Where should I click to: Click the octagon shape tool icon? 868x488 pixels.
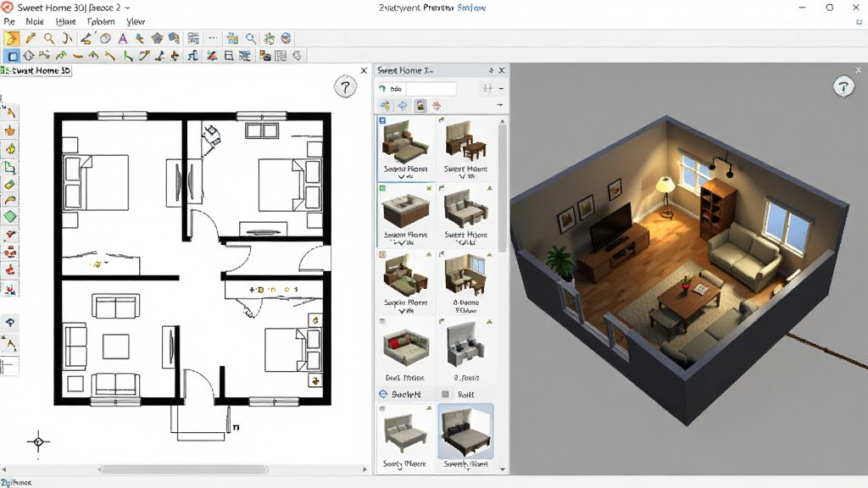28,56
